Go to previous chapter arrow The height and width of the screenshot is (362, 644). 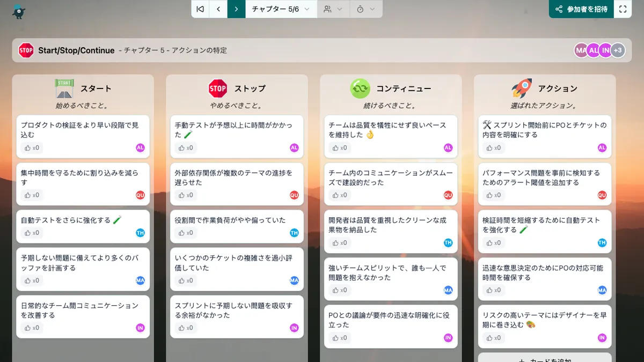(x=218, y=9)
